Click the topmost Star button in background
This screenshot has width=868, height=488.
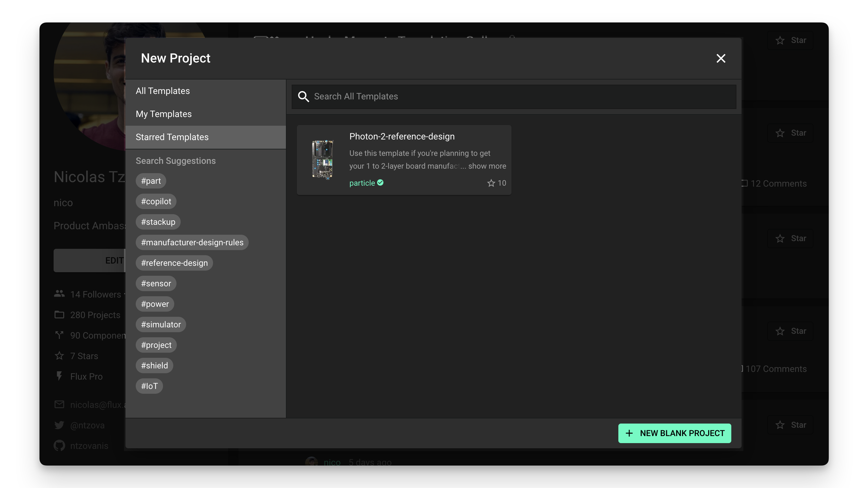tap(790, 40)
